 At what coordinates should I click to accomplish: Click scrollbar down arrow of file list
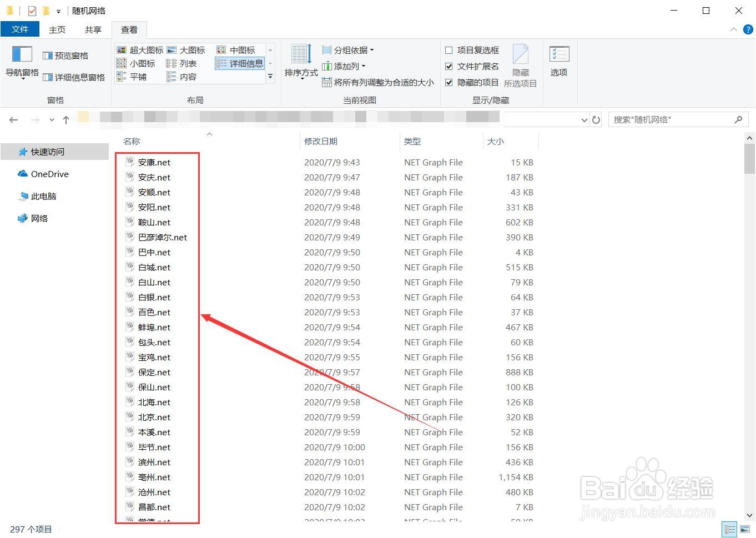coord(749,515)
